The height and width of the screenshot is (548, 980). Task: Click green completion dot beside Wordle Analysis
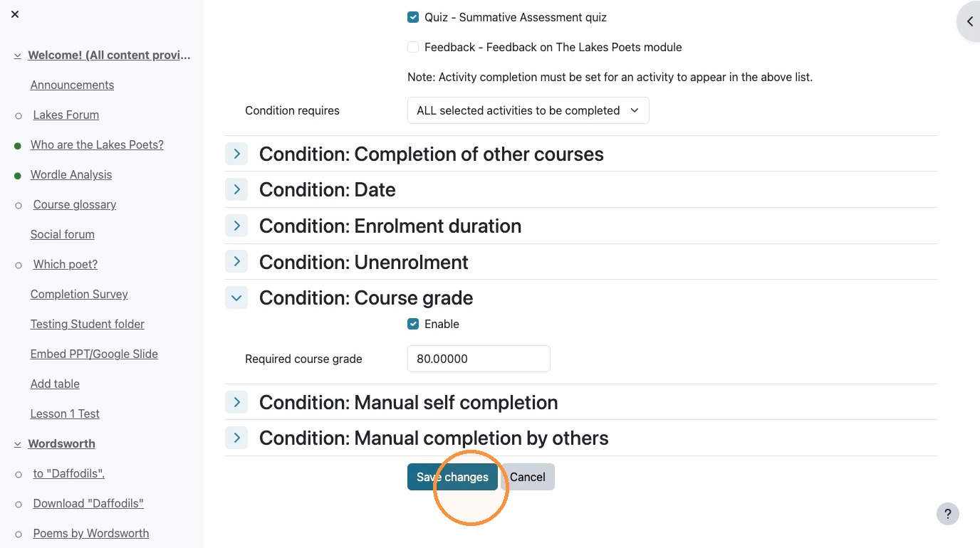[x=18, y=175]
